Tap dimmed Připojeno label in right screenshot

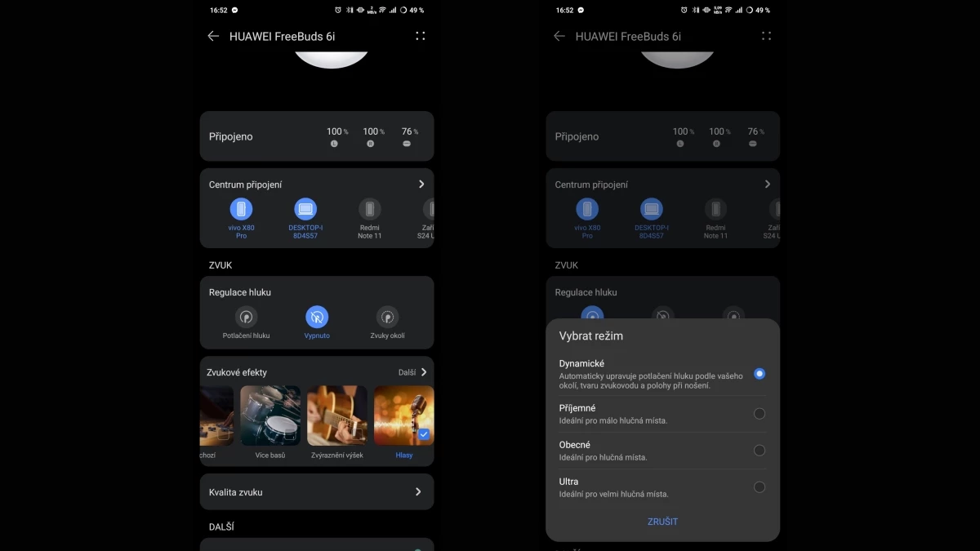point(577,137)
